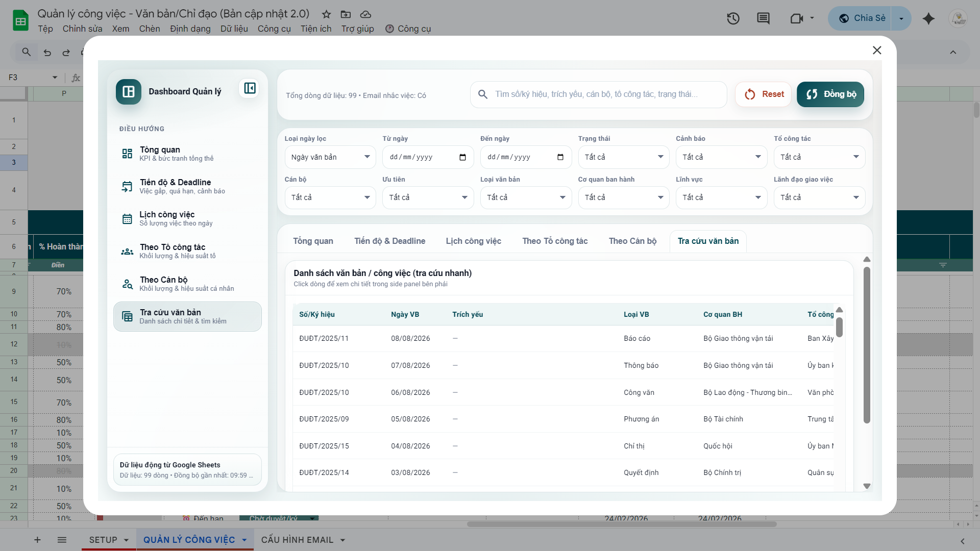Switch to Theo Cán bộ tab
This screenshot has width=980, height=551.
[632, 241]
